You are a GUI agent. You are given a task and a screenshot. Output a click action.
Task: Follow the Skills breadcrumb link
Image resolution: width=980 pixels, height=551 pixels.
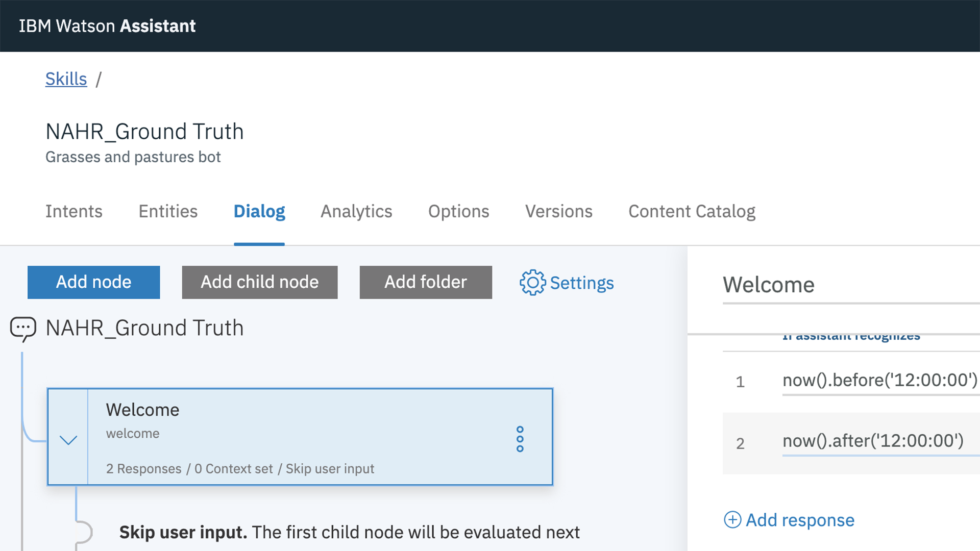[66, 79]
